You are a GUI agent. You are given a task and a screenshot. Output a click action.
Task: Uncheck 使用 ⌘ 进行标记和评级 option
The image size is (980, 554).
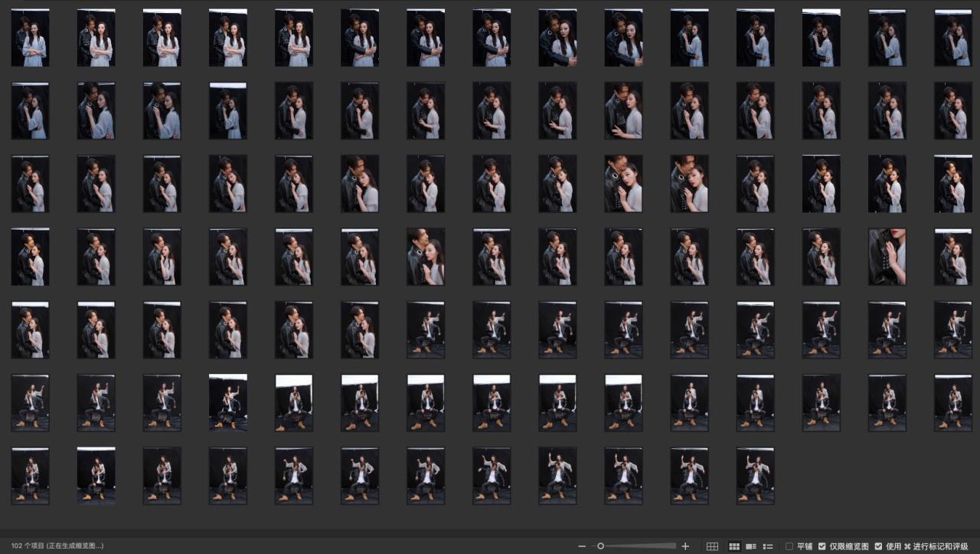[878, 546]
